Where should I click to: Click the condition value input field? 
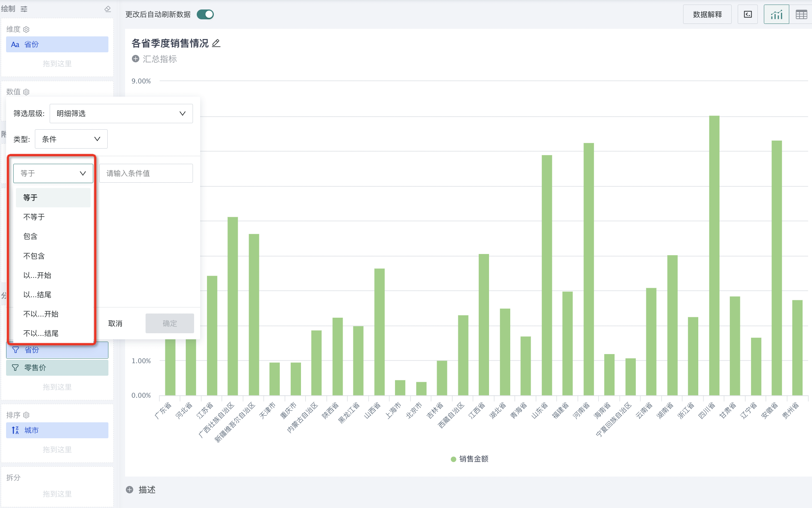pyautogui.click(x=146, y=173)
